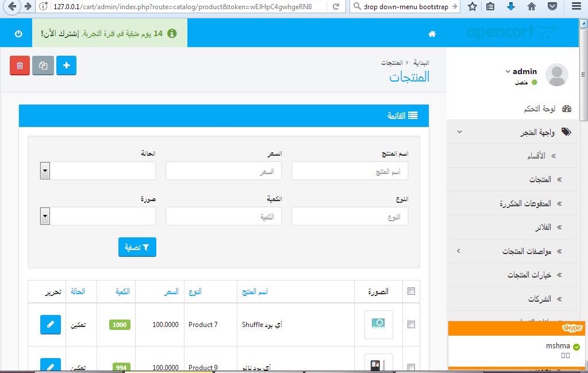
Task: Edit the Shuffle product with pencil button
Action: (51, 325)
